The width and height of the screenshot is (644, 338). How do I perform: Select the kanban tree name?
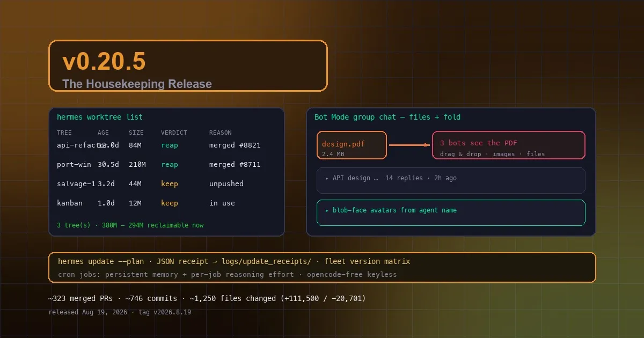pos(70,203)
